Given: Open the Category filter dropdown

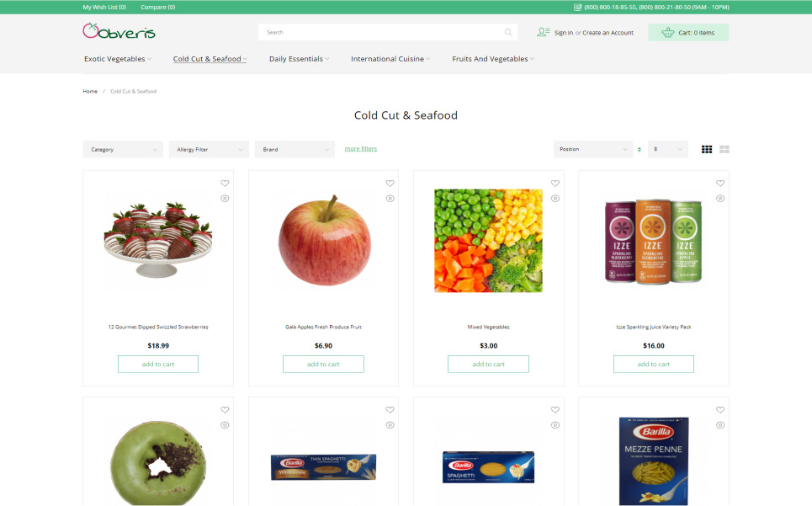Looking at the screenshot, I should pyautogui.click(x=123, y=149).
